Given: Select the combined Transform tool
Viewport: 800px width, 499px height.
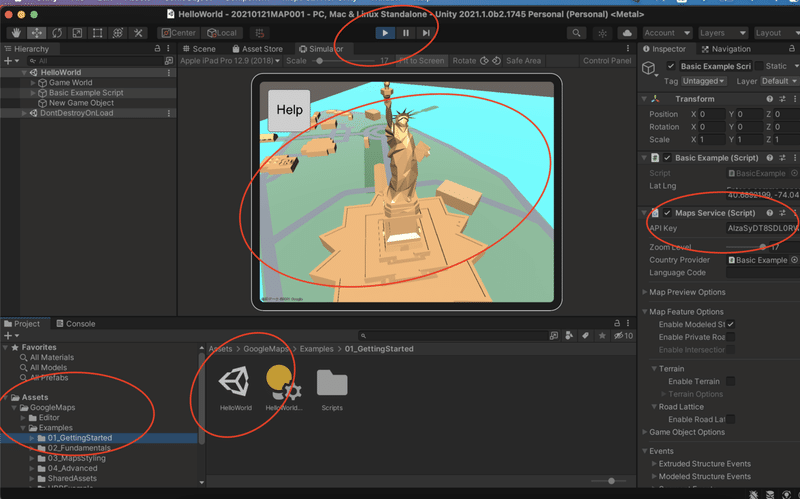Looking at the screenshot, I should click(117, 33).
